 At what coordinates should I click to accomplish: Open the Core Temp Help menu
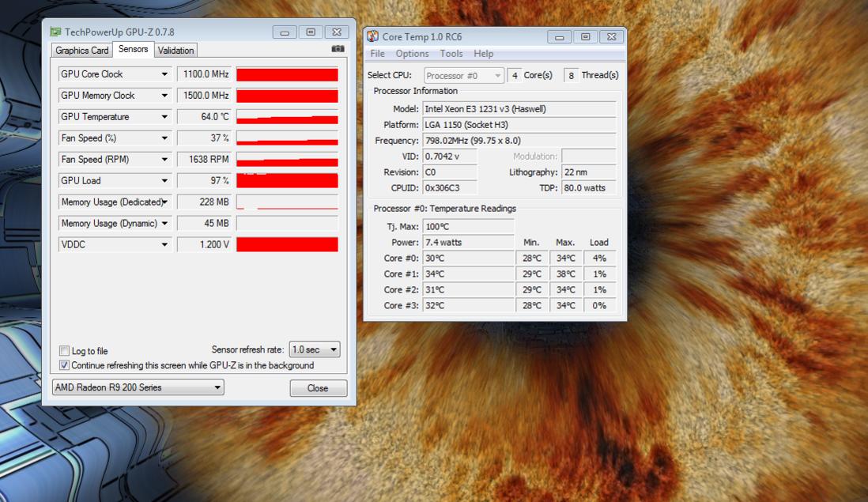tap(483, 54)
